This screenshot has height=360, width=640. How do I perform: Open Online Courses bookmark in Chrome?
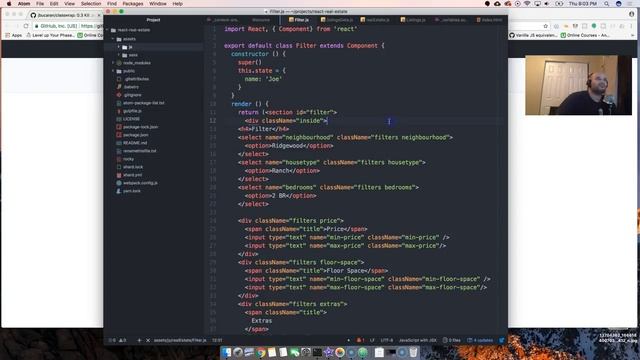[585, 36]
